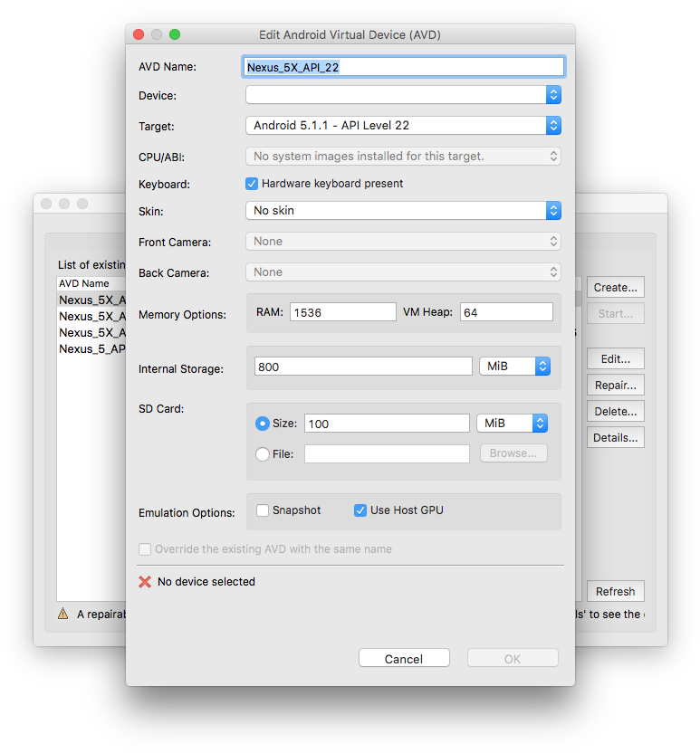This screenshot has width=700, height=753.
Task: Expand the Target API level dropdown
Action: point(403,126)
